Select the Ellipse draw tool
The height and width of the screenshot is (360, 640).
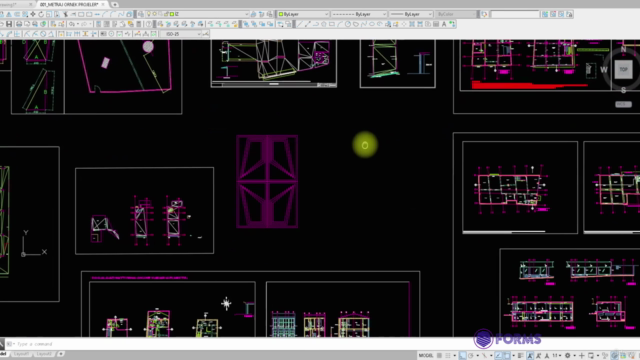point(372,24)
